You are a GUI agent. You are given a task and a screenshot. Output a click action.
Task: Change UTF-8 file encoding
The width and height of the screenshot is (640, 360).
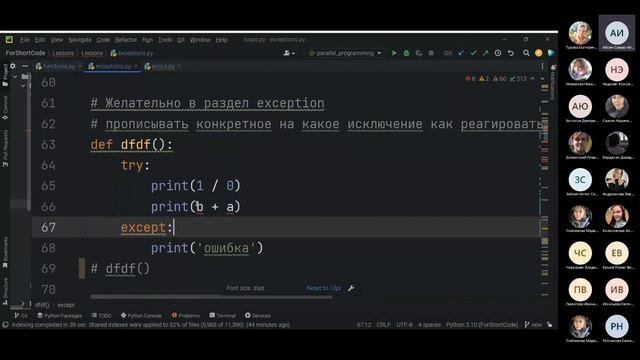(x=404, y=325)
